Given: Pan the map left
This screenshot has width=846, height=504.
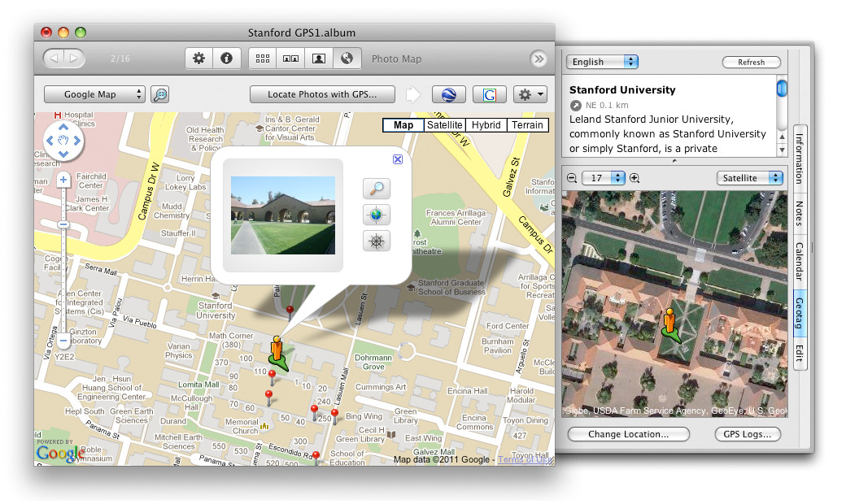Looking at the screenshot, I should [50, 141].
